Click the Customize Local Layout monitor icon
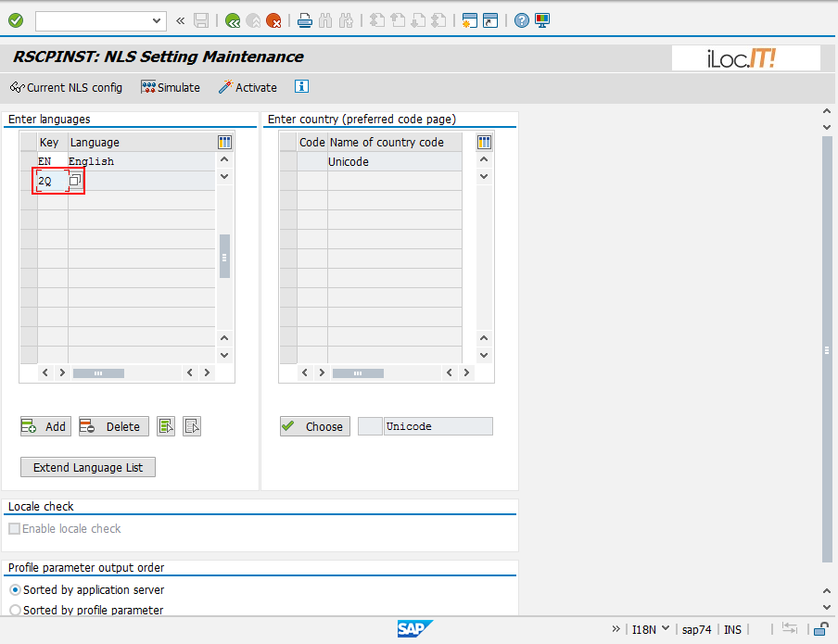The width and height of the screenshot is (838, 644). click(542, 19)
